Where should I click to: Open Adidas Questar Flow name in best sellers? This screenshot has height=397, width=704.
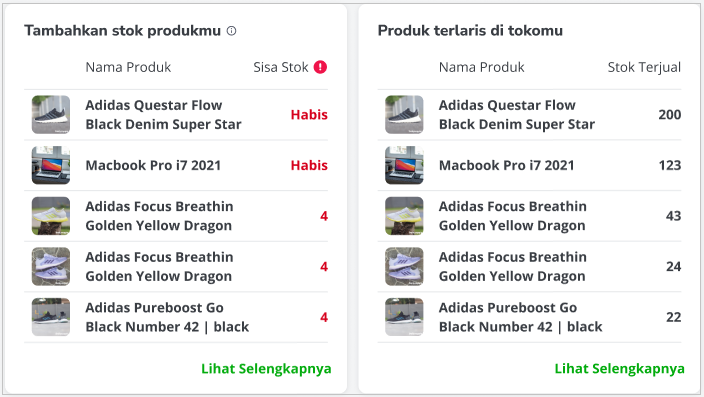pyautogui.click(x=517, y=115)
